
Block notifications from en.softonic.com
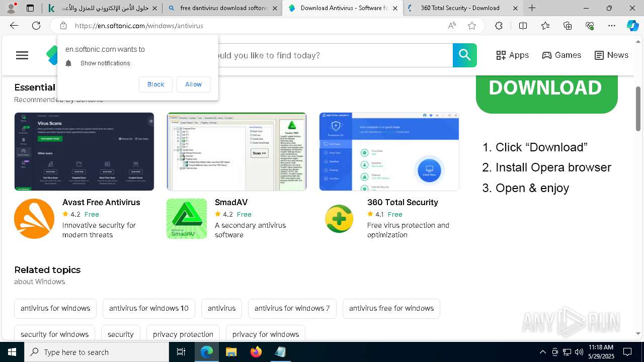coord(155,84)
